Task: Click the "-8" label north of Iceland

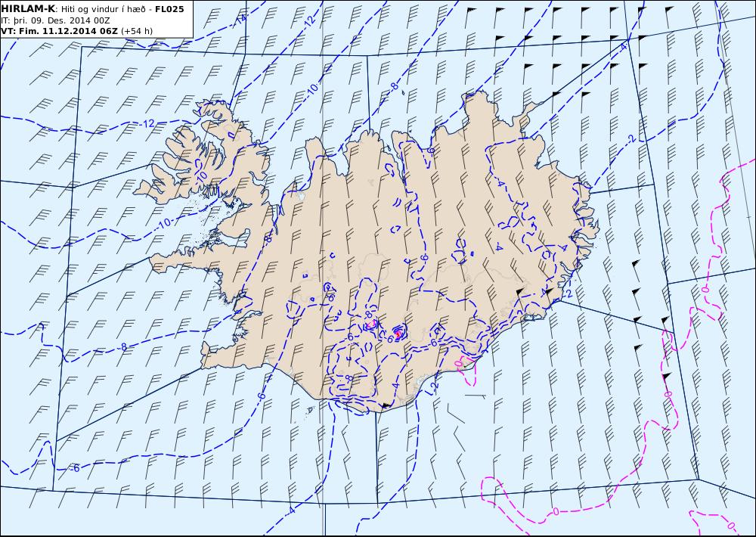Action: [x=394, y=87]
